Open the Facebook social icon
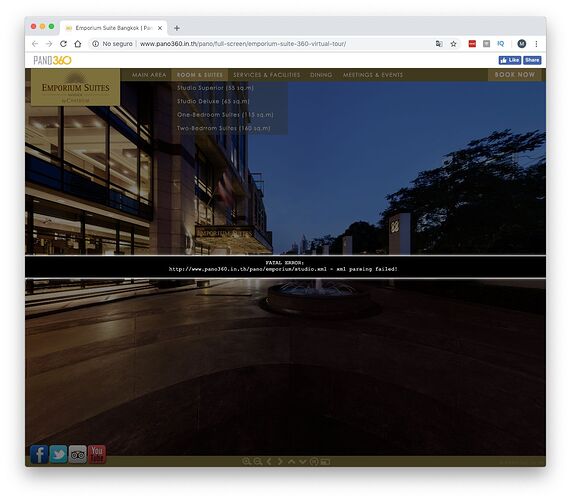The width and height of the screenshot is (570, 500). [x=39, y=454]
